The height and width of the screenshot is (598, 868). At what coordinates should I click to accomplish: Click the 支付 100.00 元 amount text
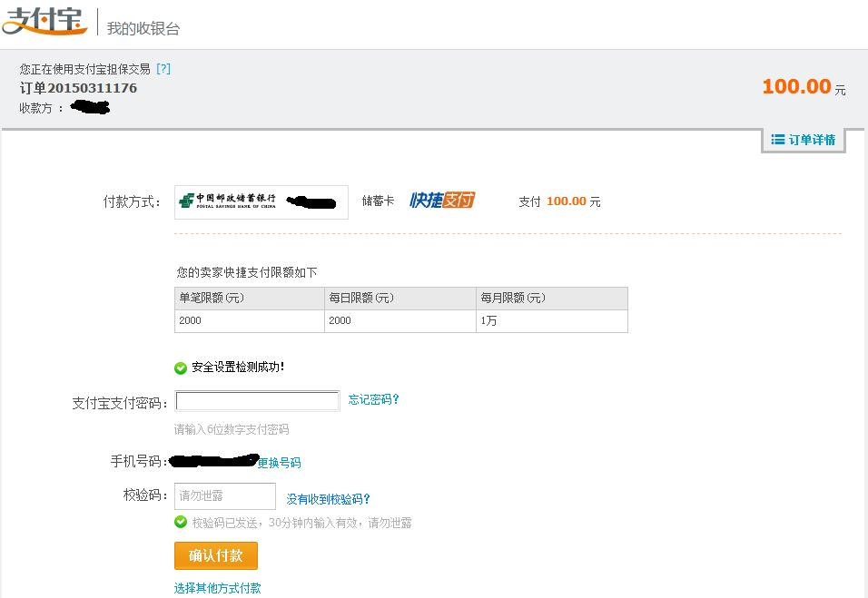[559, 201]
